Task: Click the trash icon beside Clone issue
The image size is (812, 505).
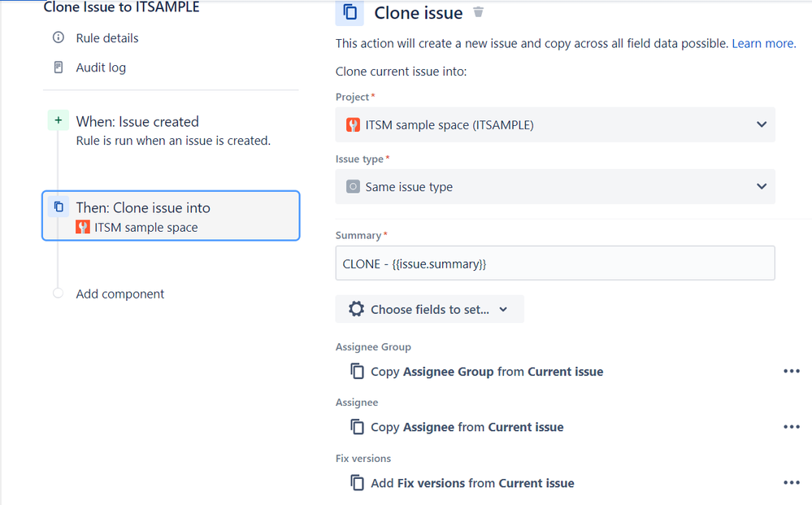Action: [x=479, y=12]
